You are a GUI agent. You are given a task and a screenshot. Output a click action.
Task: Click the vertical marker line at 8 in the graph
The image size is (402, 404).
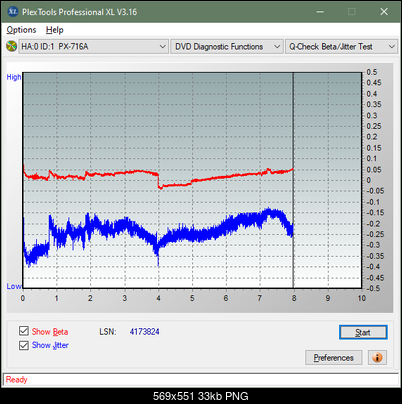point(293,180)
